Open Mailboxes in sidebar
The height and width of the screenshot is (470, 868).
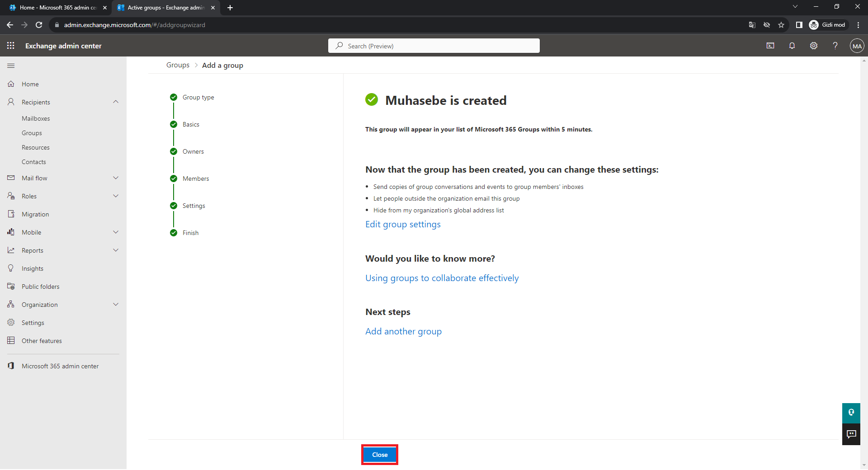tap(36, 118)
